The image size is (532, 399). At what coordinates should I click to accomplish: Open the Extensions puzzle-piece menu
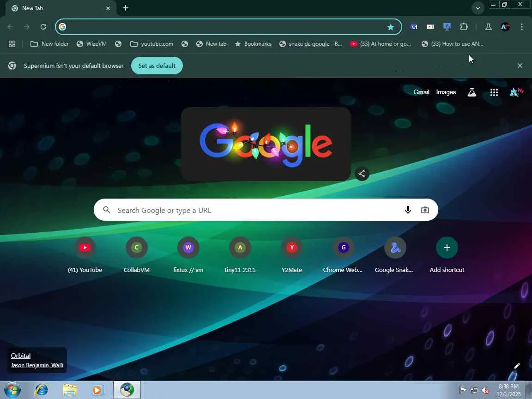click(464, 27)
